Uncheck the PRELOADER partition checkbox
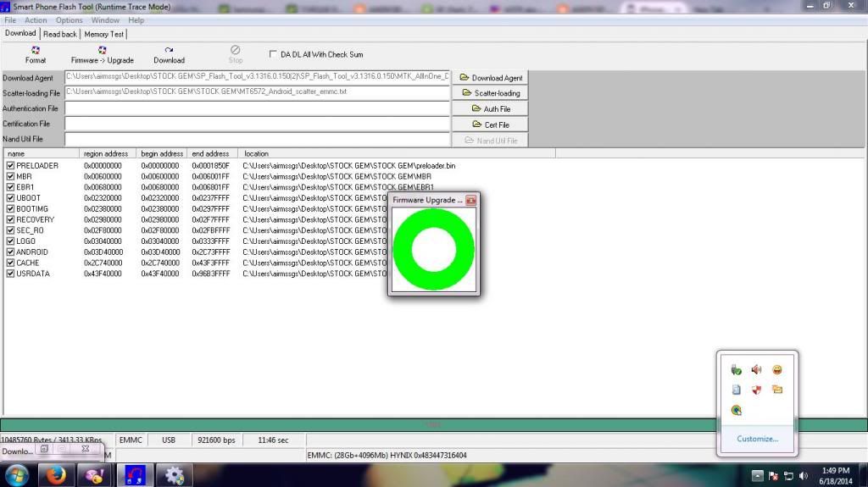The width and height of the screenshot is (868, 487). (x=10, y=165)
